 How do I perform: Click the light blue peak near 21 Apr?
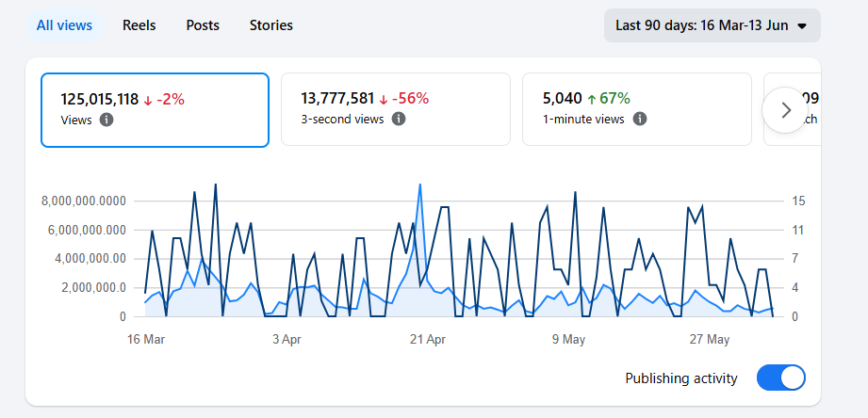pos(420,185)
